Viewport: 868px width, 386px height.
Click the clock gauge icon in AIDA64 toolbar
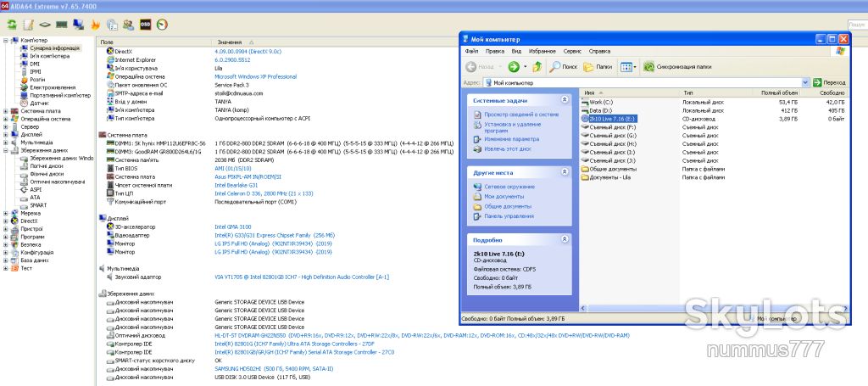tap(162, 25)
